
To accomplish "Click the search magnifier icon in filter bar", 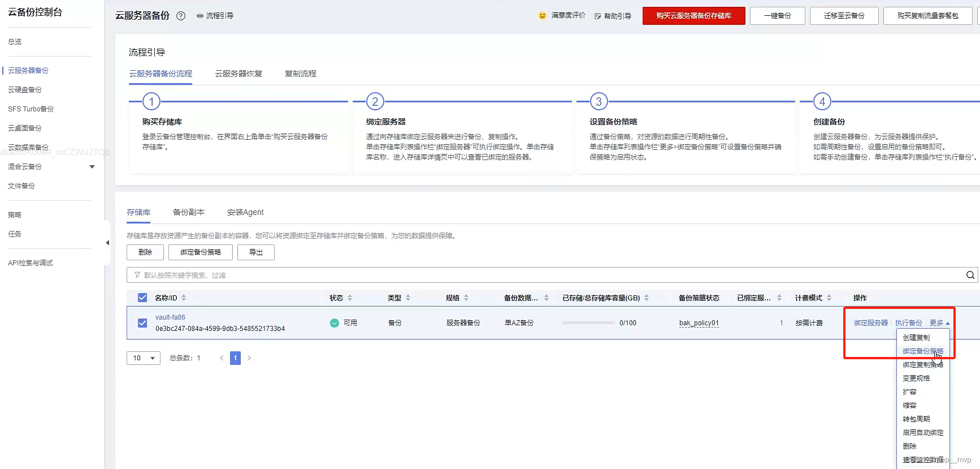I will tap(970, 275).
